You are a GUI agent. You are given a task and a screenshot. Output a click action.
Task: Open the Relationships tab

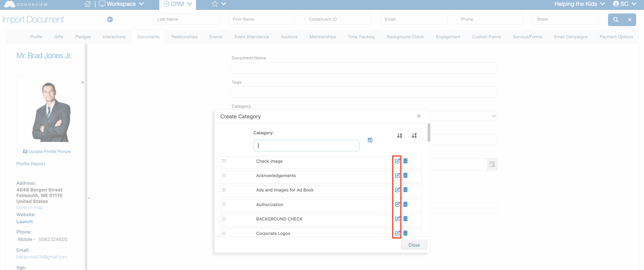tap(184, 37)
